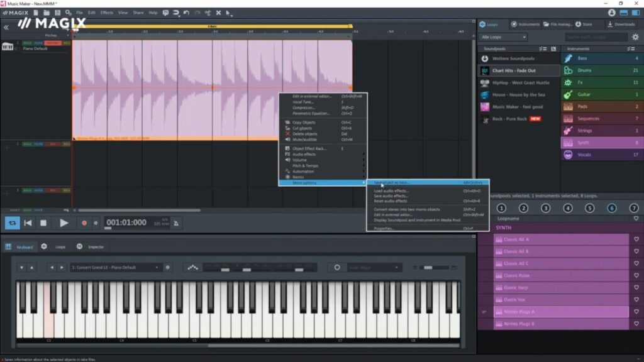The image size is (644, 362).
Task: Click the delete X icon in the toolbar
Action: (x=218, y=13)
